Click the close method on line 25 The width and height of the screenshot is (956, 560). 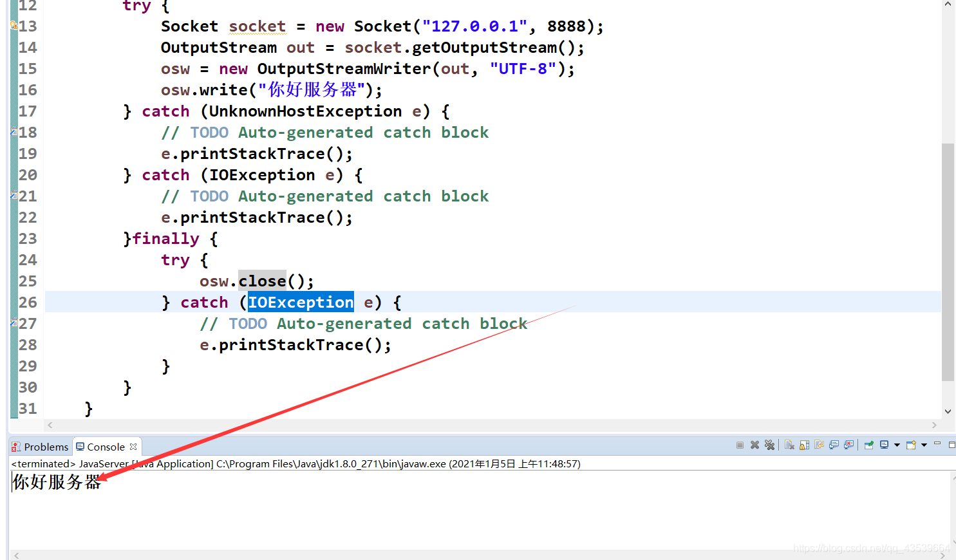click(x=262, y=281)
